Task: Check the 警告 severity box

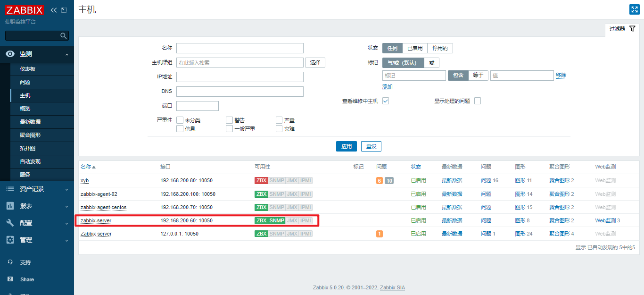Action: (229, 120)
